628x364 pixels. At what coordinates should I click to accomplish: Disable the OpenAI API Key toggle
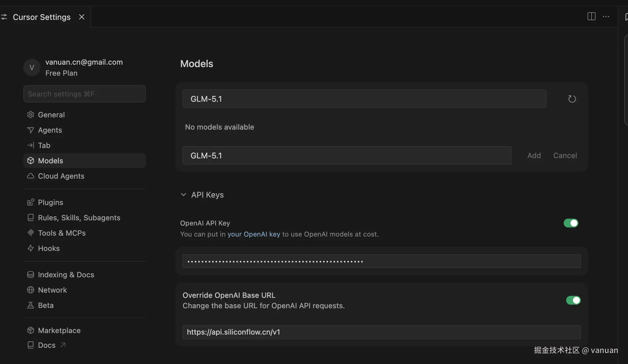click(x=571, y=223)
